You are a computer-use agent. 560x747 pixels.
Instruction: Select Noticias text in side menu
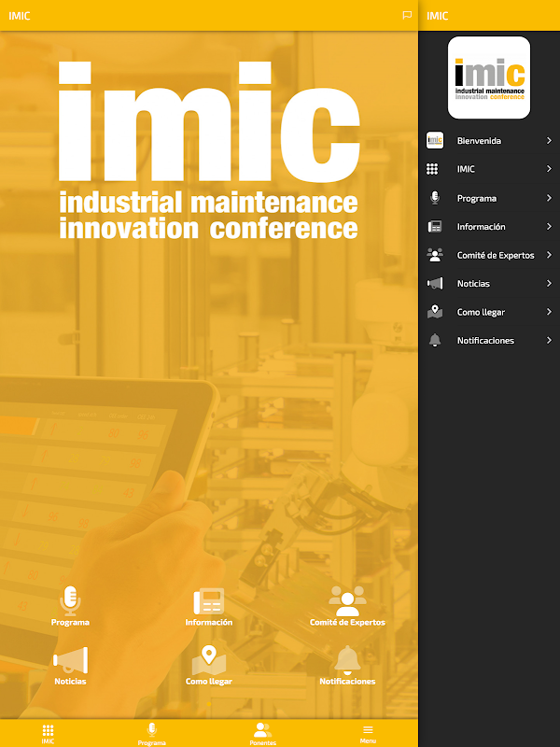(x=473, y=284)
